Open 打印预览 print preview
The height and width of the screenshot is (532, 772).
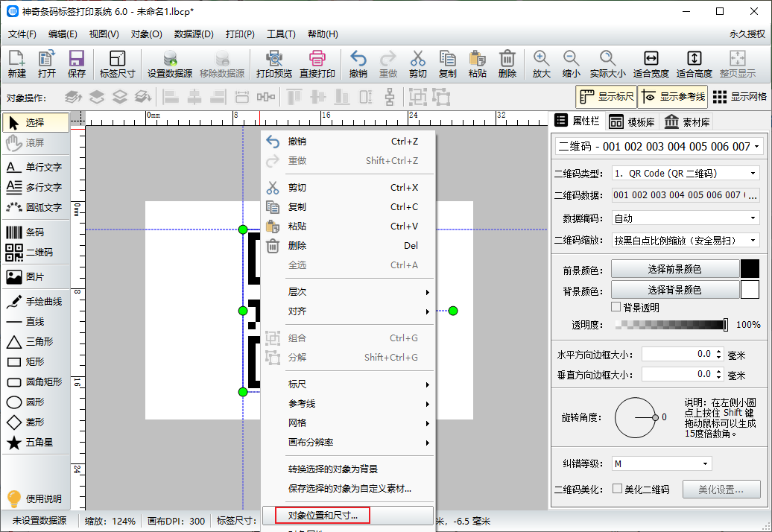(x=274, y=64)
